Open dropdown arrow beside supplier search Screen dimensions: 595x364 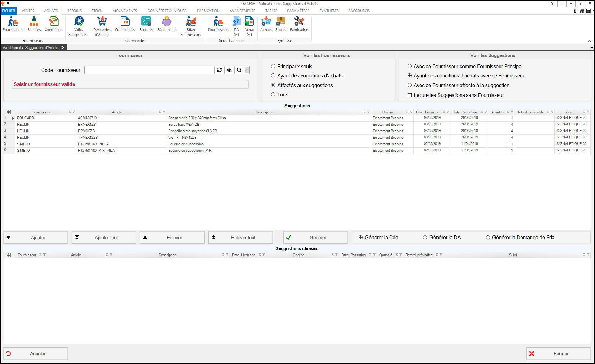pos(247,70)
